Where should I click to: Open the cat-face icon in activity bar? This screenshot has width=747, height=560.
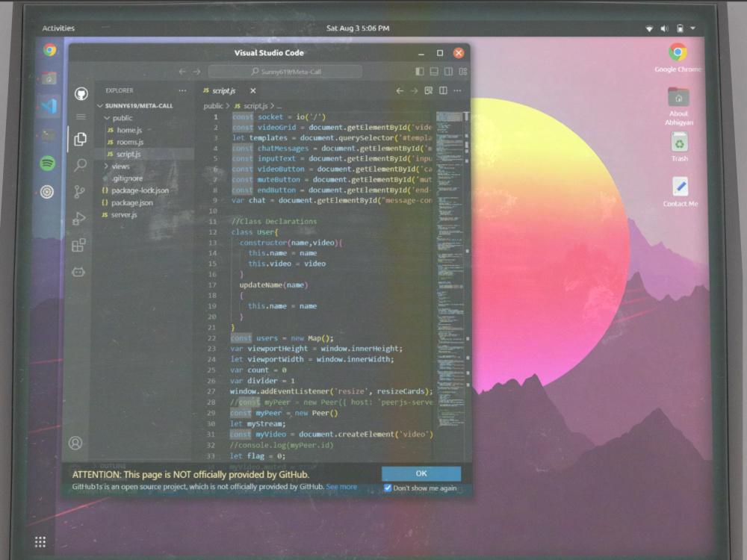pyautogui.click(x=78, y=272)
